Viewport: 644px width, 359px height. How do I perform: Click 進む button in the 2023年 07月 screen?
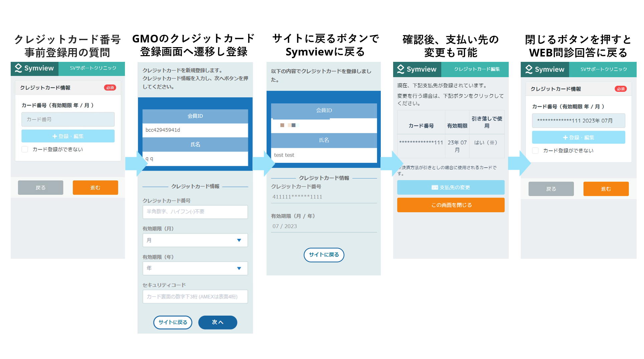click(x=606, y=189)
